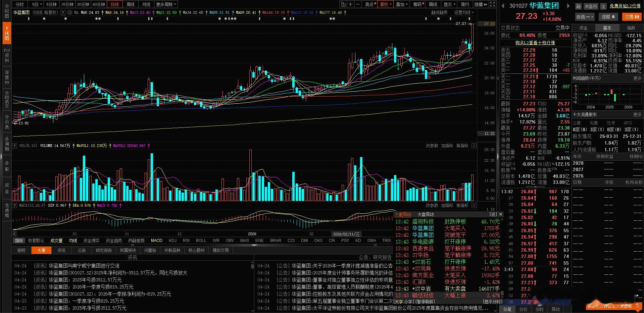Close the MACD indicator panel
644x313 pixels.
coord(474,205)
